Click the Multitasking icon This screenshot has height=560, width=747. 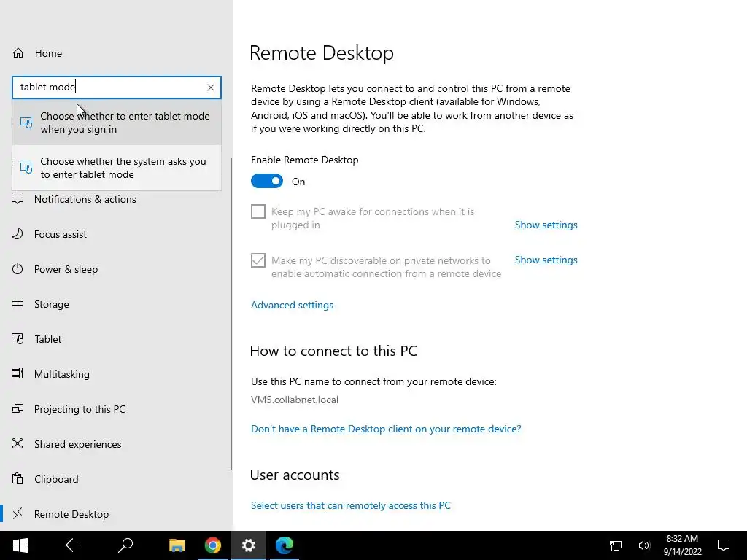18,373
